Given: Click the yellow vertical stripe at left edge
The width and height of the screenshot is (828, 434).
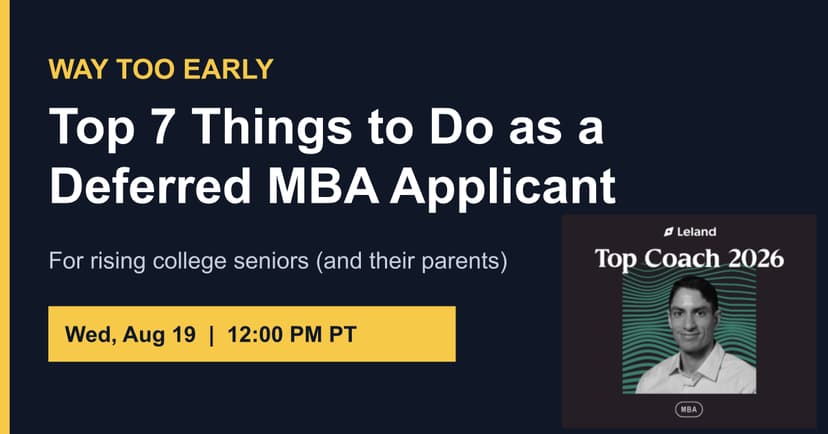Looking at the screenshot, I should tap(5, 217).
